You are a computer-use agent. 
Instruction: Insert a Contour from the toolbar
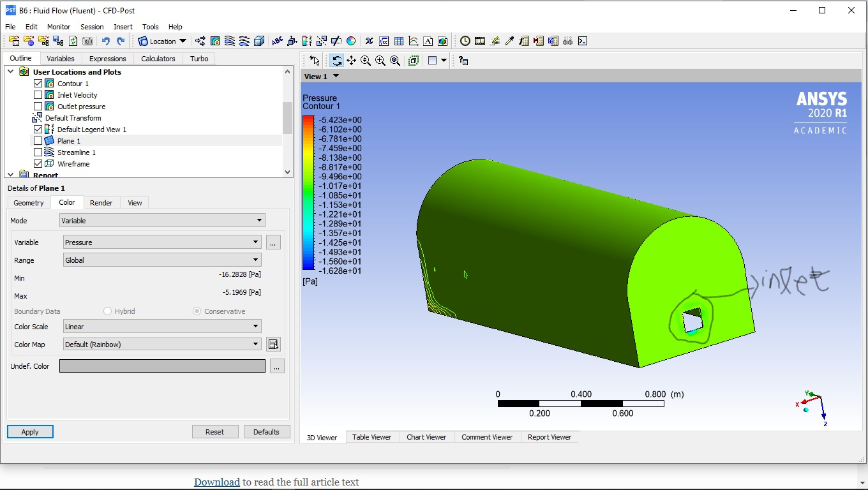(x=215, y=41)
